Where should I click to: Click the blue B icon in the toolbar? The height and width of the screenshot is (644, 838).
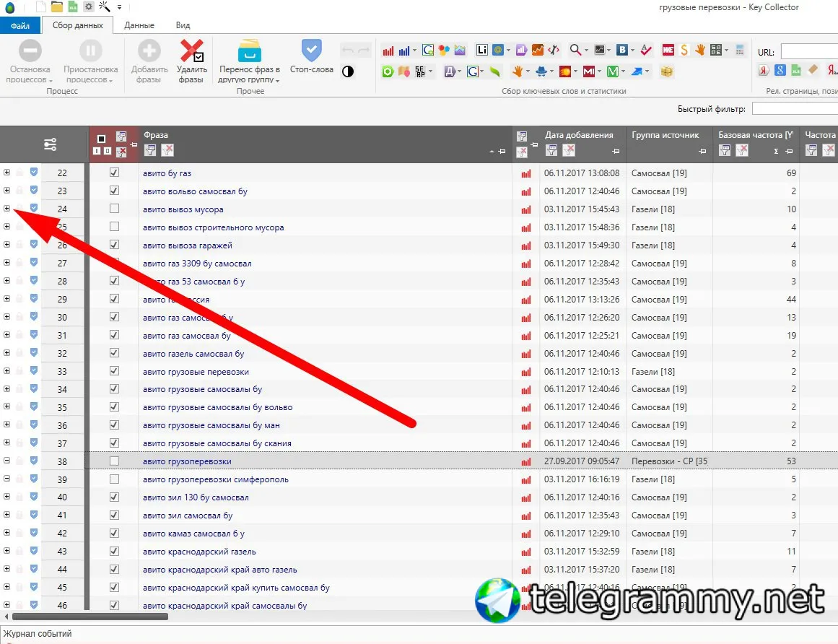(x=621, y=51)
